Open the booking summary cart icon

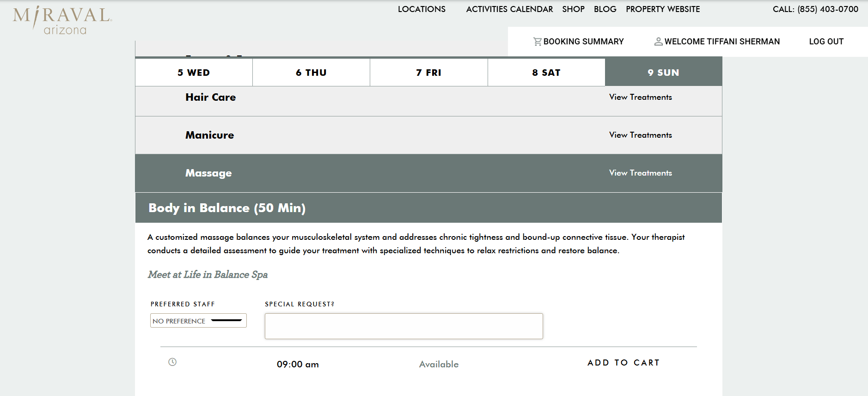click(x=537, y=42)
